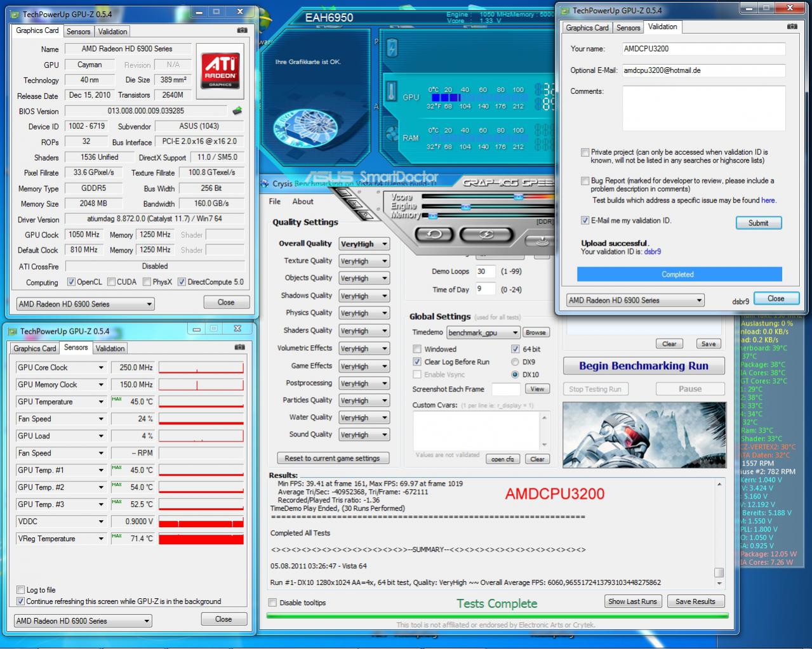This screenshot has height=649, width=812.
Task: Open the Texture Quality dropdown
Action: coord(364,261)
